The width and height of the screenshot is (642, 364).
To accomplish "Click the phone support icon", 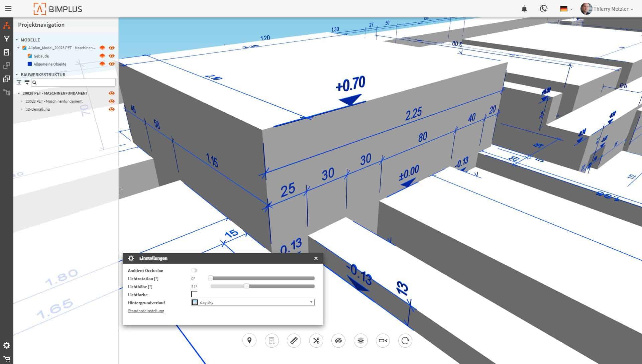I will pos(544,9).
